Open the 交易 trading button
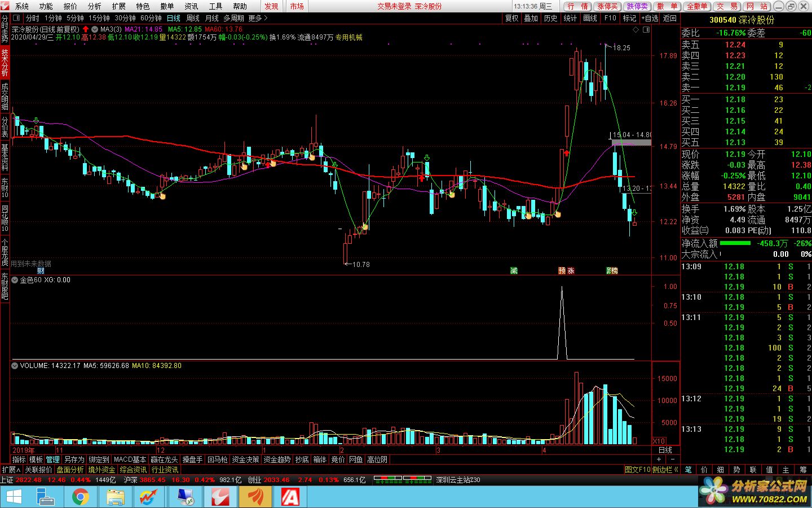 point(727,6)
